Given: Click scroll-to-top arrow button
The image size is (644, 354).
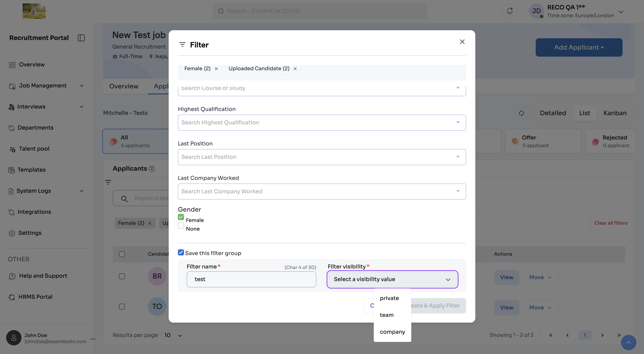Looking at the screenshot, I should 628,342.
